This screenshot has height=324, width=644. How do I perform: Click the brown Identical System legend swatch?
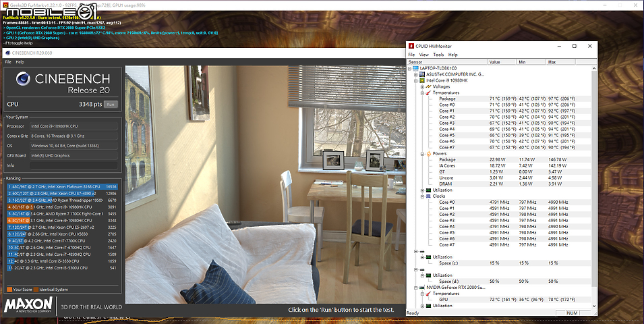point(36,290)
